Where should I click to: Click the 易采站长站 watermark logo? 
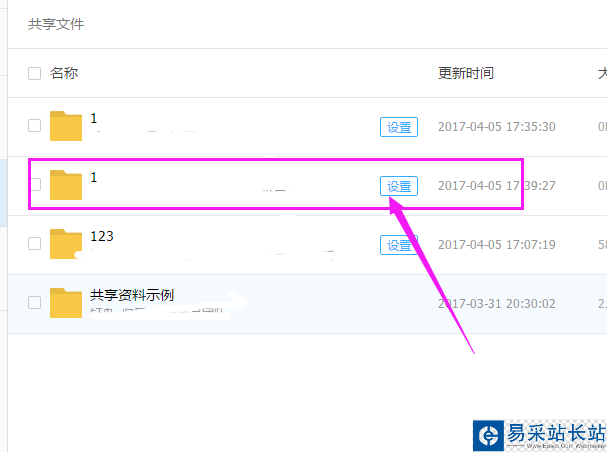pos(540,435)
